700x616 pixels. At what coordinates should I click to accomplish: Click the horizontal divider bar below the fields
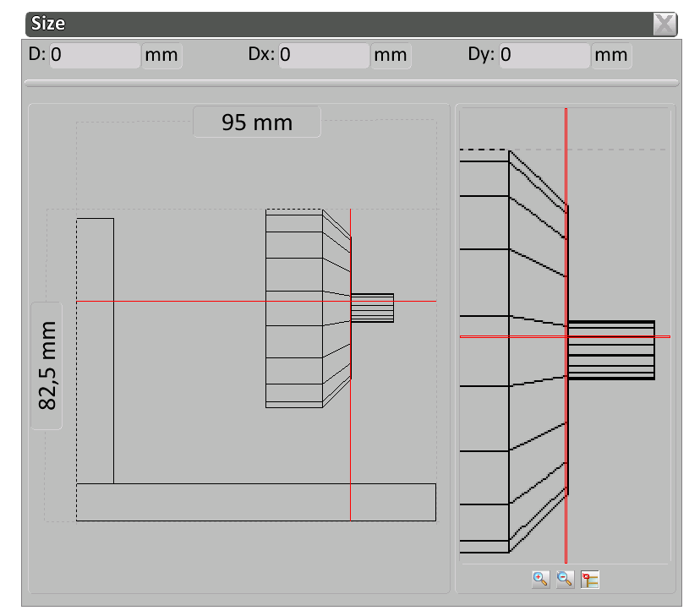[351, 83]
